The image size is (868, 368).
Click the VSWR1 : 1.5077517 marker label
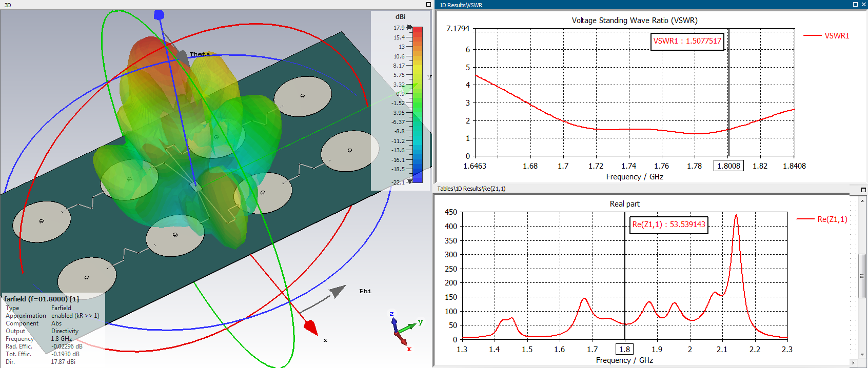point(687,41)
